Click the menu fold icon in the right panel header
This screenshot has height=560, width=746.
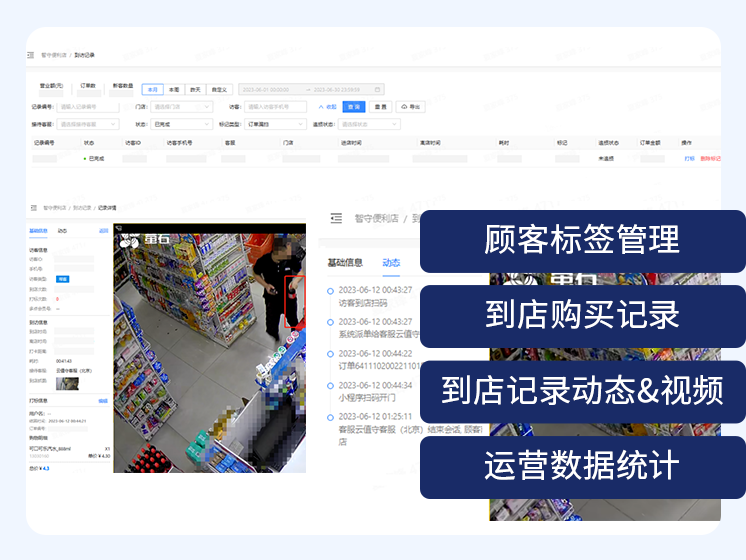tap(336, 218)
